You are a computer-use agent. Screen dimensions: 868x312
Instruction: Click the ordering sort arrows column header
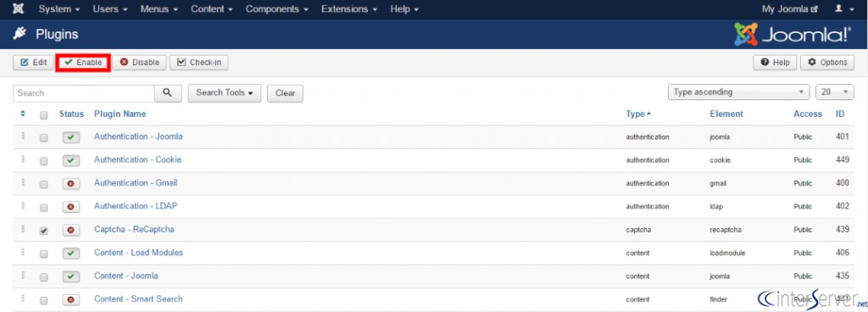coord(23,114)
